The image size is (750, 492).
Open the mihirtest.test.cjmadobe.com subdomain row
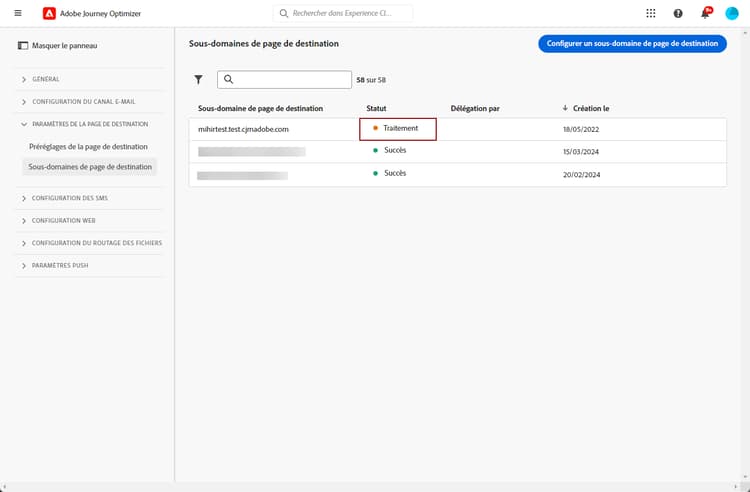click(x=244, y=129)
